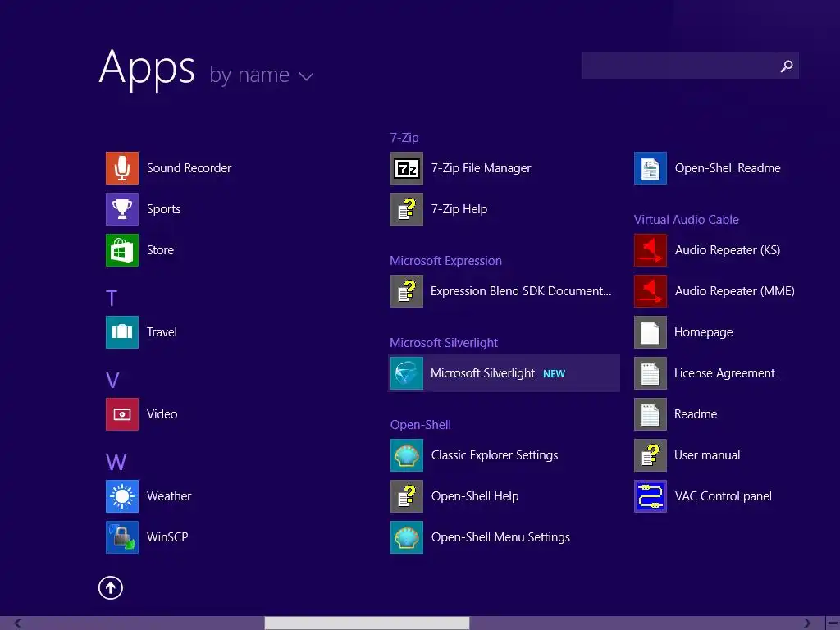Image resolution: width=840 pixels, height=630 pixels.
Task: Open the Weather sun icon
Action: (122, 496)
